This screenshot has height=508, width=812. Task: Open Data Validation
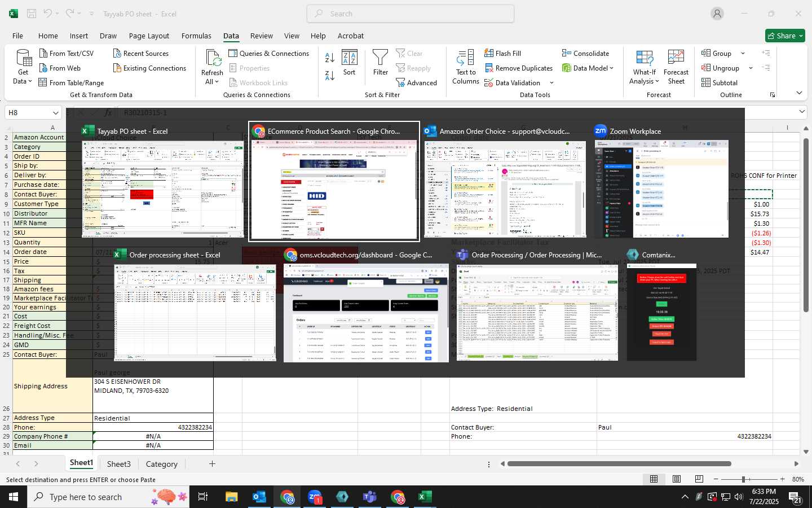pyautogui.click(x=513, y=82)
